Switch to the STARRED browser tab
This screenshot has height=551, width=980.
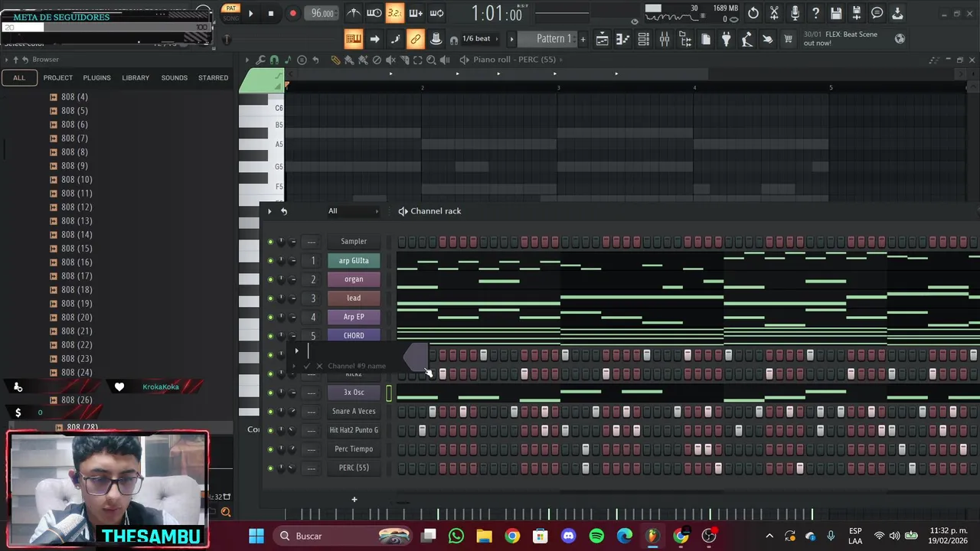point(213,77)
